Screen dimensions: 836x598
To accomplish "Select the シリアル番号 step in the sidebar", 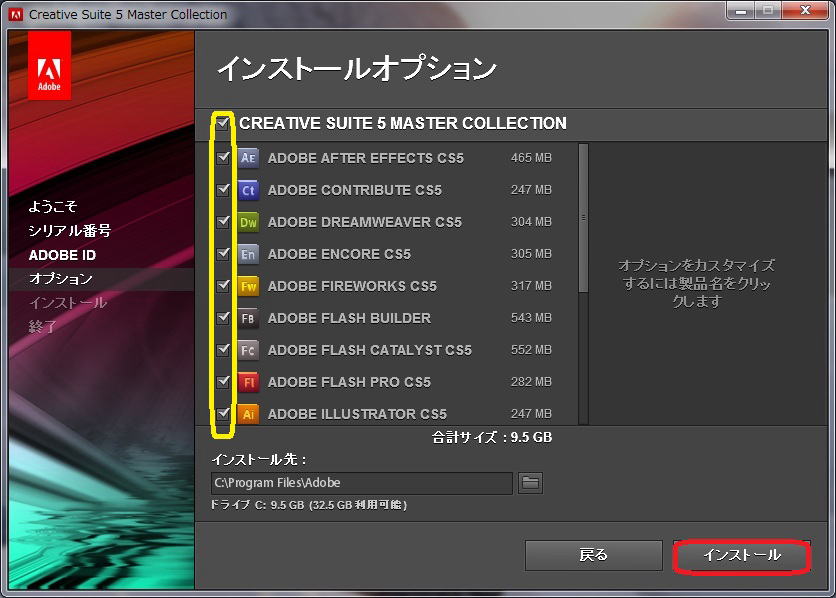I will coord(69,231).
